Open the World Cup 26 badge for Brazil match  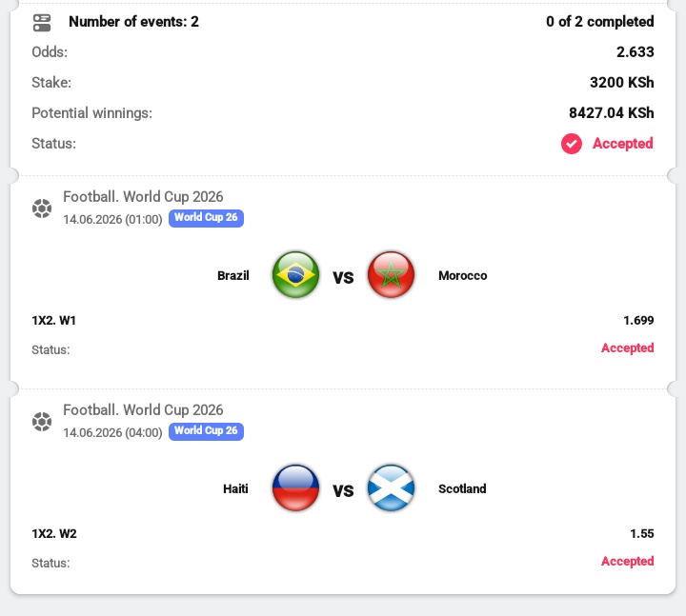click(x=206, y=218)
